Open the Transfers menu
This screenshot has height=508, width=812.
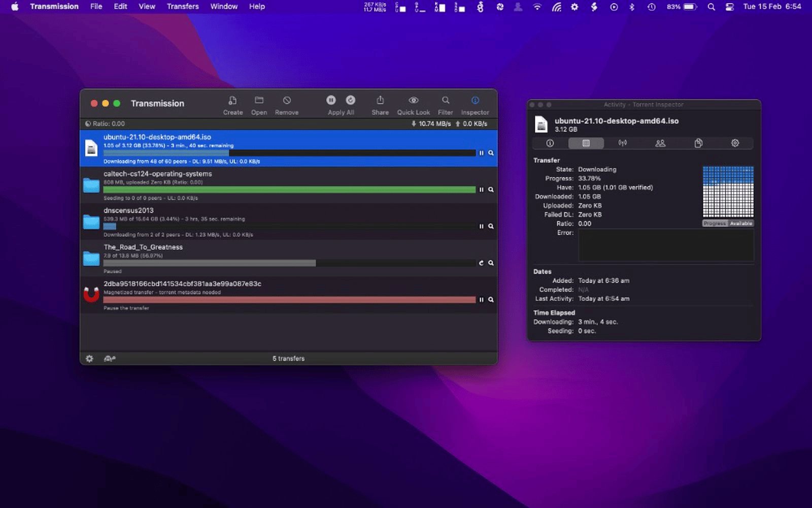pyautogui.click(x=183, y=7)
